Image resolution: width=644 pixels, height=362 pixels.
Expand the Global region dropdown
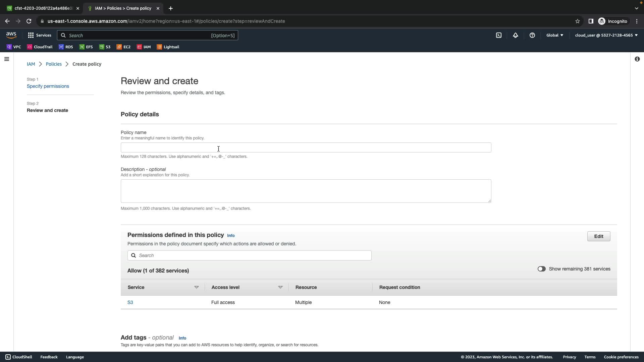(555, 35)
